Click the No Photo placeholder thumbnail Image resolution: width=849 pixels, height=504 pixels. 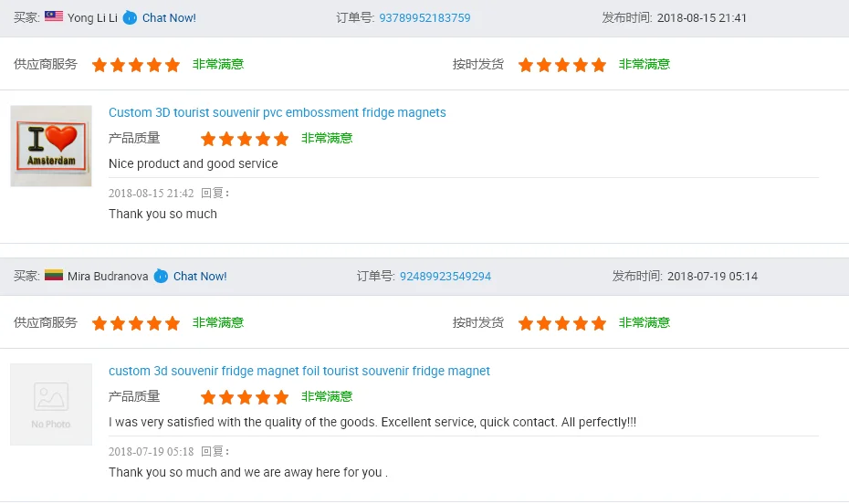tap(51, 404)
